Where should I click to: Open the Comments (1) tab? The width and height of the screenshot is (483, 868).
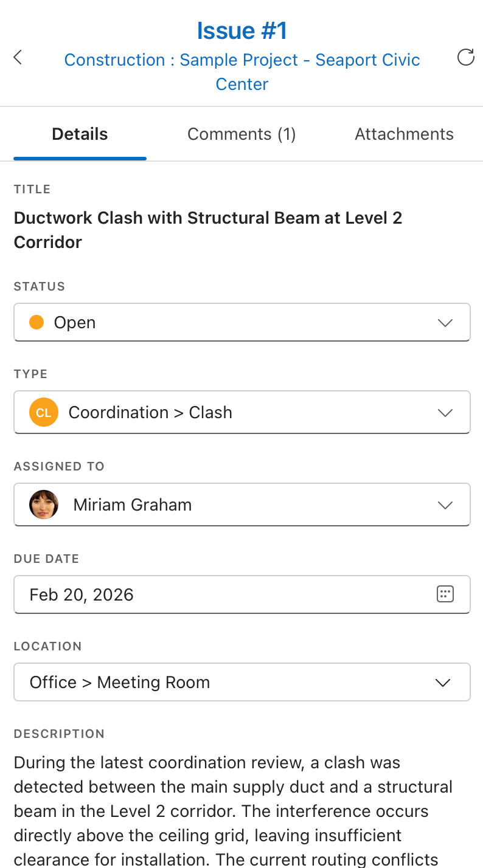coord(241,134)
